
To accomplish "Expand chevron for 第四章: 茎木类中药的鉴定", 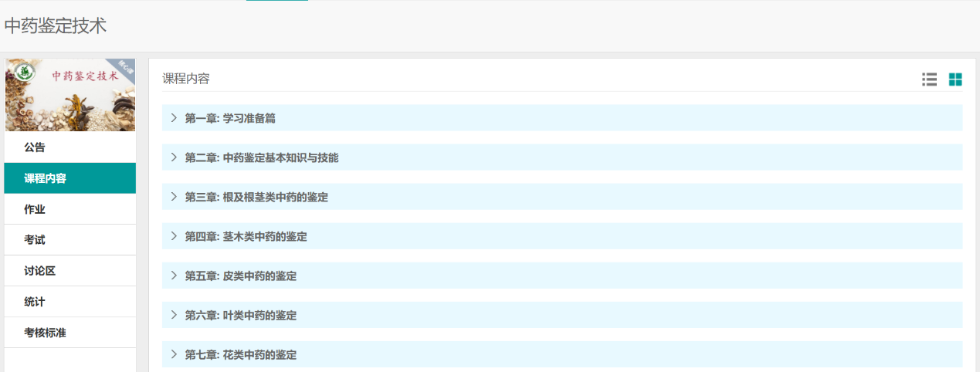I will 174,236.
